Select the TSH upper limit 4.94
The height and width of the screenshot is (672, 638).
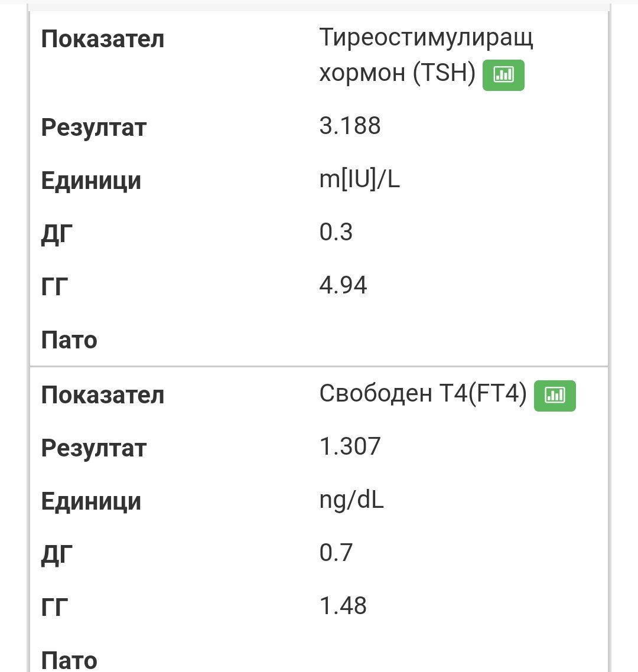[343, 285]
